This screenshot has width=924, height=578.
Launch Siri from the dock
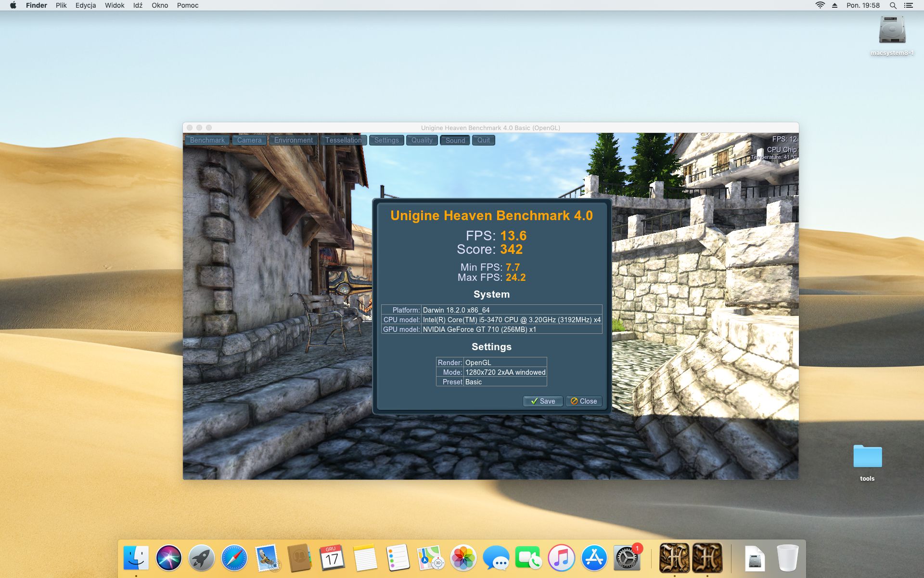tap(169, 558)
